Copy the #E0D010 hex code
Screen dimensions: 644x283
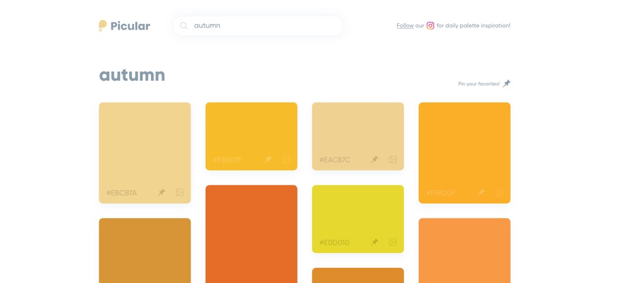tap(334, 243)
